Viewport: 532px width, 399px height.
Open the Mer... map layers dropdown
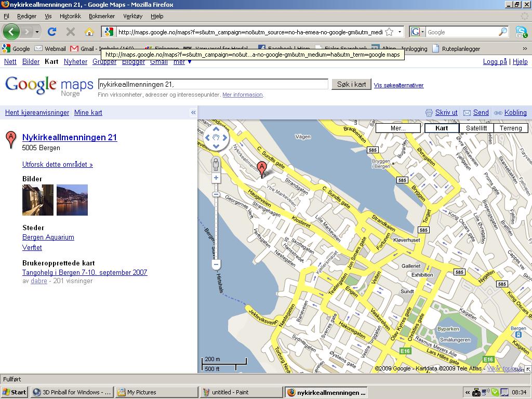[x=398, y=128]
